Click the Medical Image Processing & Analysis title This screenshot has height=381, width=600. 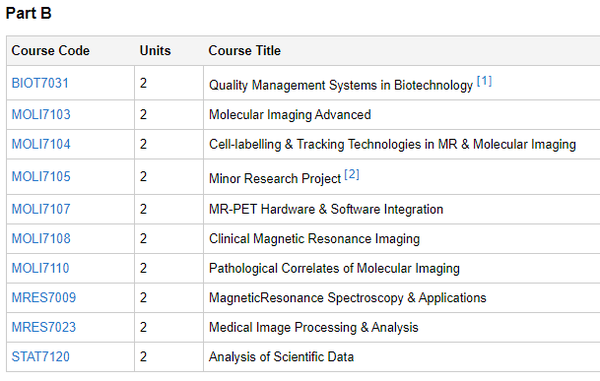tap(313, 327)
